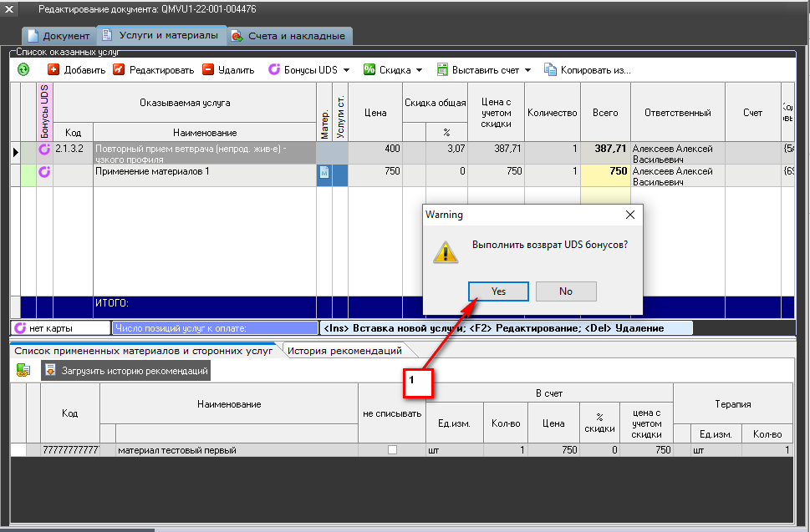Screen dimensions: 810x532
Task: Click the material icon in Применение материалов row
Action: coord(324,172)
